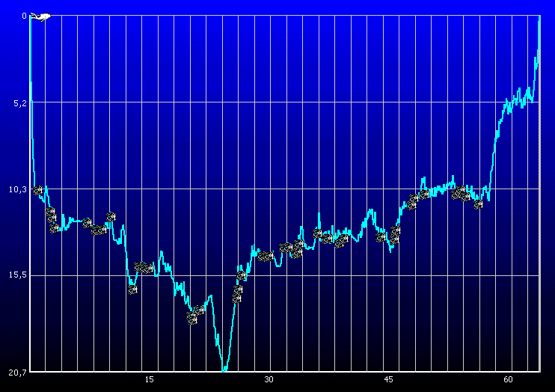The height and width of the screenshot is (392, 555).
Task: Select the camera marker near minute 49
Action: point(424,195)
